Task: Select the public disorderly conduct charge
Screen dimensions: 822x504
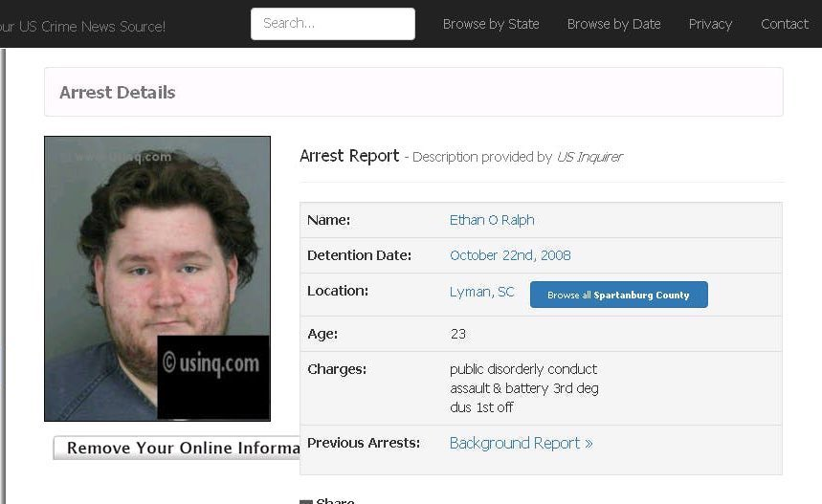Action: point(523,369)
